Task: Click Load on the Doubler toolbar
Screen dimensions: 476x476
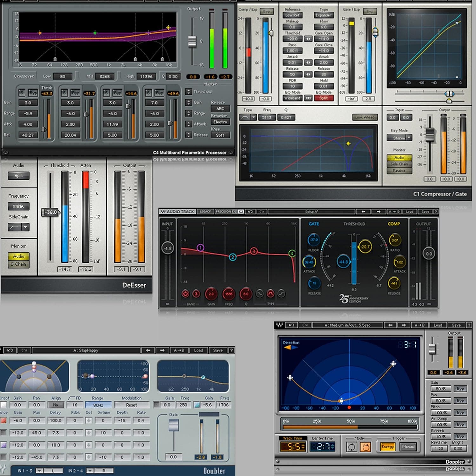Action: [199, 350]
